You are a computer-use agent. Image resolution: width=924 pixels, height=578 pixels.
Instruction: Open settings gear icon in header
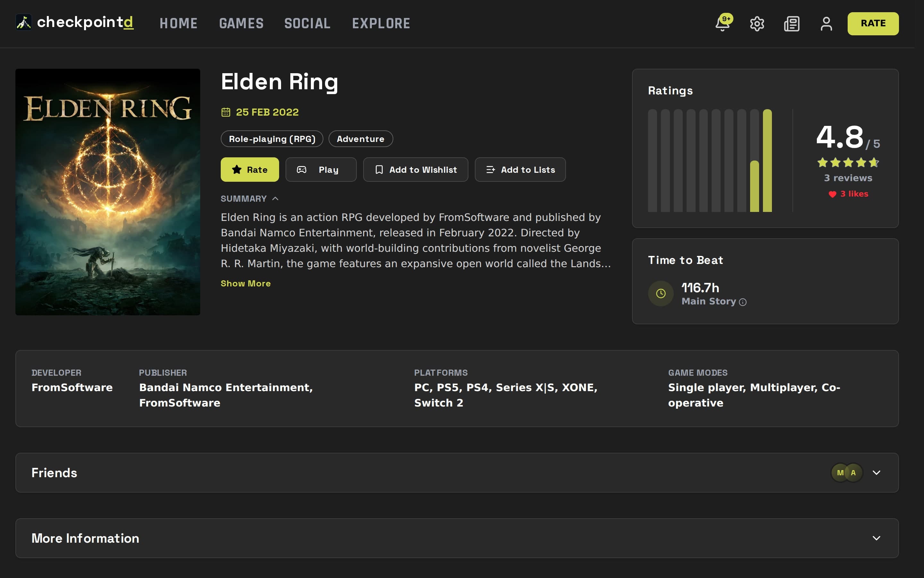point(757,24)
